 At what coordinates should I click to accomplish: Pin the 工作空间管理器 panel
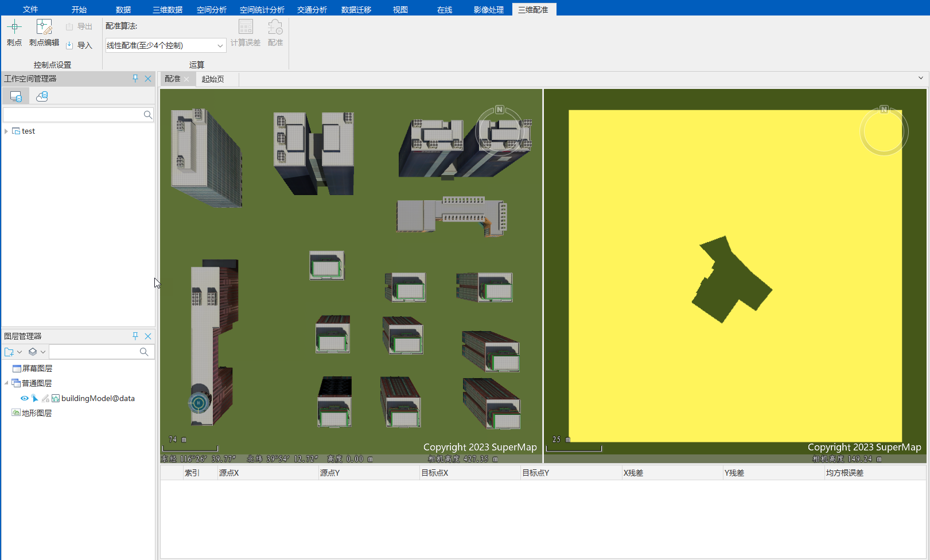135,79
